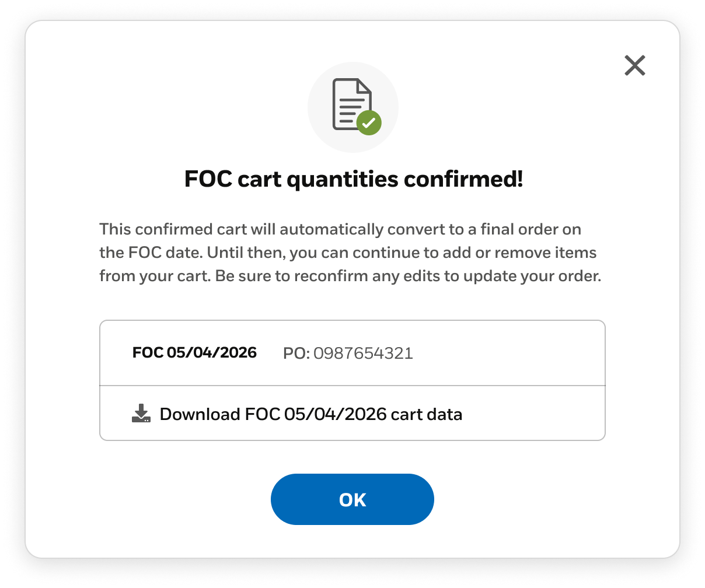This screenshot has height=588, width=705.
Task: Click the line starting "from your cart"
Action: click(350, 276)
